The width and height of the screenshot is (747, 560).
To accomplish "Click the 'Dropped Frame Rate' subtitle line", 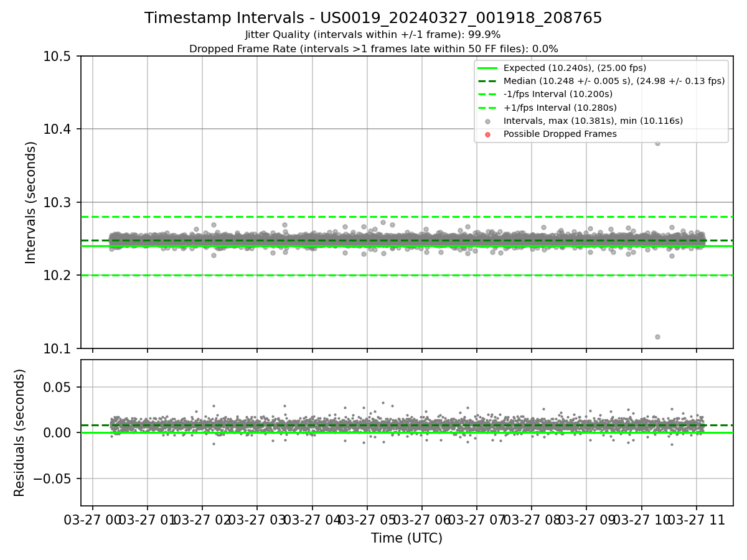I will tap(374, 49).
